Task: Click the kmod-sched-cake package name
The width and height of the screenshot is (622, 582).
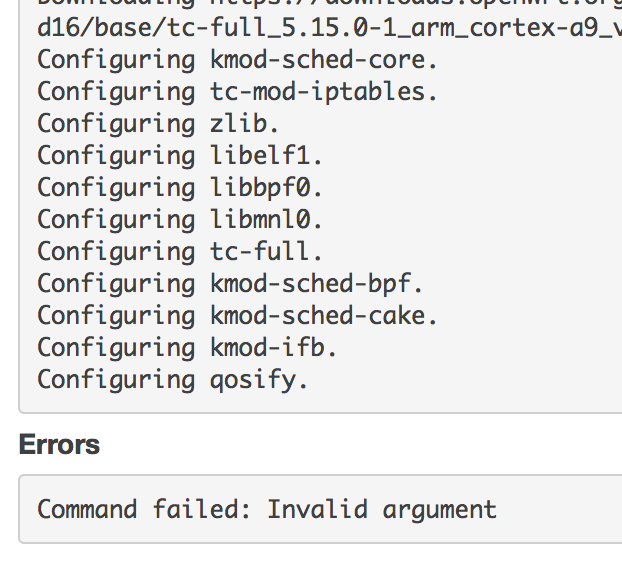Action: [324, 315]
